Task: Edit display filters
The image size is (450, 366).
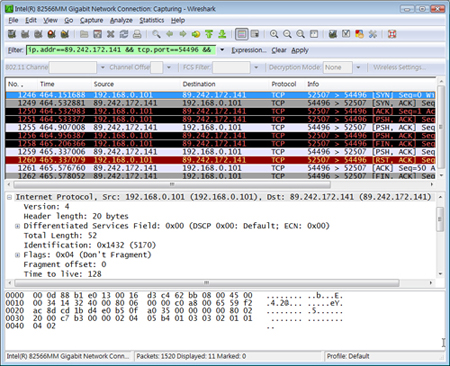Action: [x=346, y=34]
